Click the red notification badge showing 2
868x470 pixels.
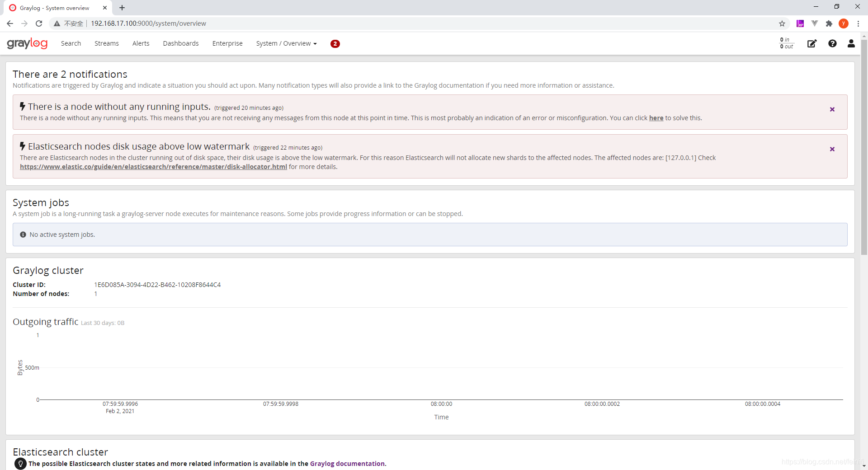pyautogui.click(x=335, y=44)
